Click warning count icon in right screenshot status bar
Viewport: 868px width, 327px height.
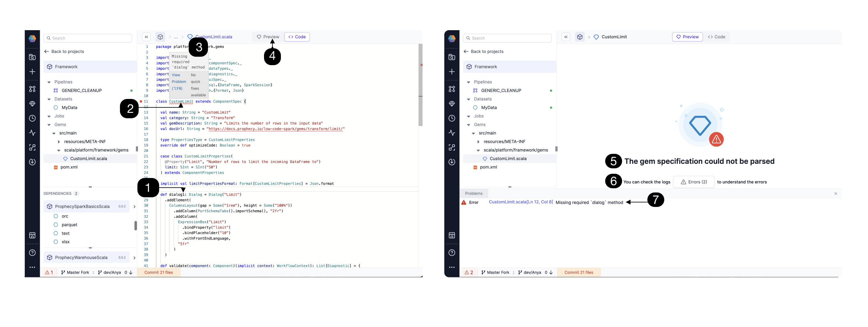coord(469,272)
